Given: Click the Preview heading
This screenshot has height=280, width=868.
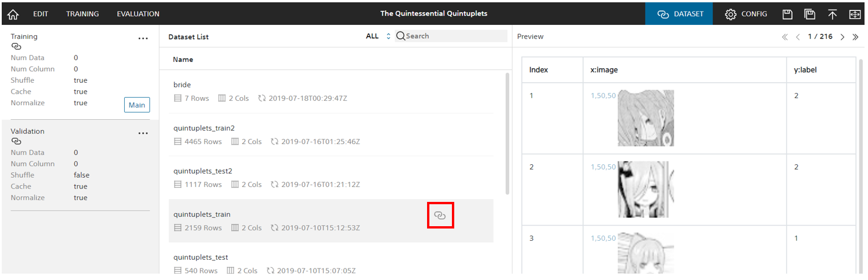Looking at the screenshot, I should click(x=530, y=36).
